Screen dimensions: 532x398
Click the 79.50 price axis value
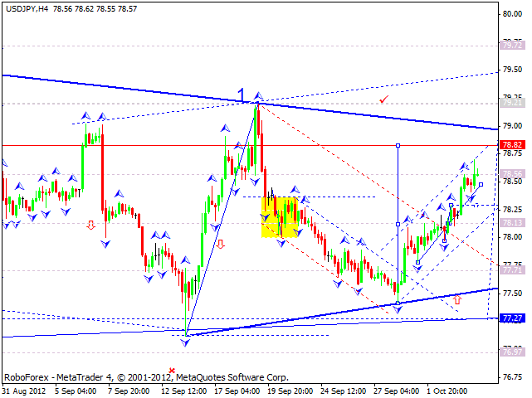click(x=512, y=70)
